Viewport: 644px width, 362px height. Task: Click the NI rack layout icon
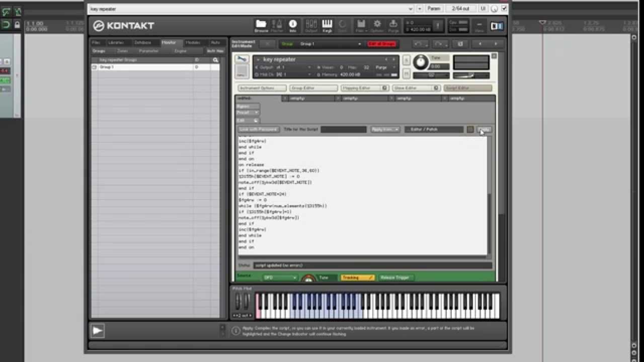tap(497, 26)
